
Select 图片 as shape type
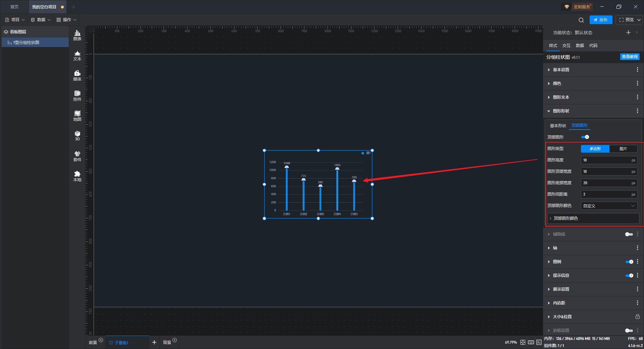pos(623,149)
